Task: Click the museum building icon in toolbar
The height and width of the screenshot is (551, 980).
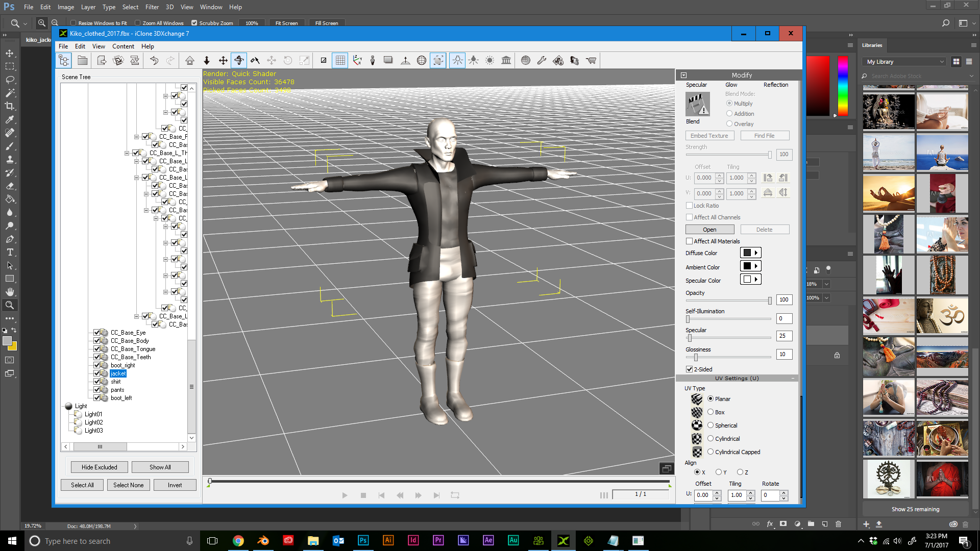Action: (506, 61)
